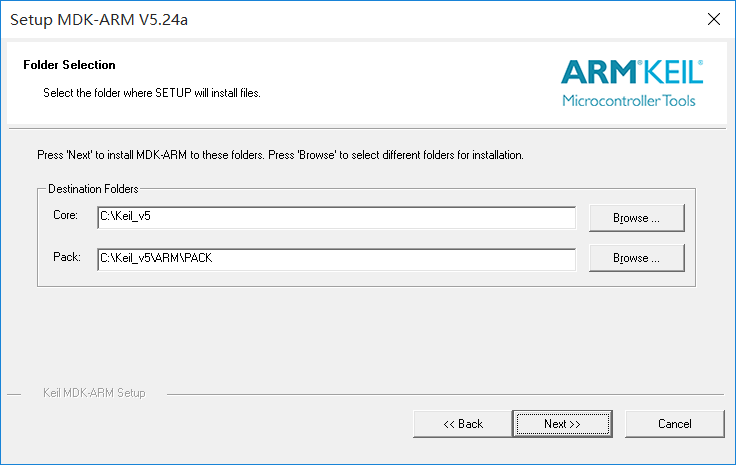Click the 'Keil MDK-ARM Setup' footer text

point(94,393)
